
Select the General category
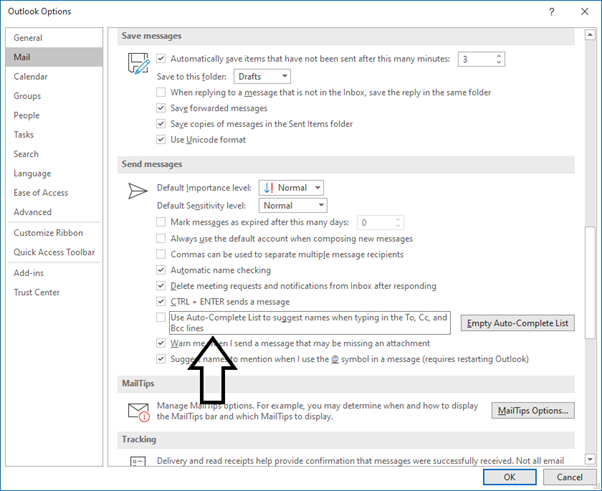pyautogui.click(x=54, y=38)
